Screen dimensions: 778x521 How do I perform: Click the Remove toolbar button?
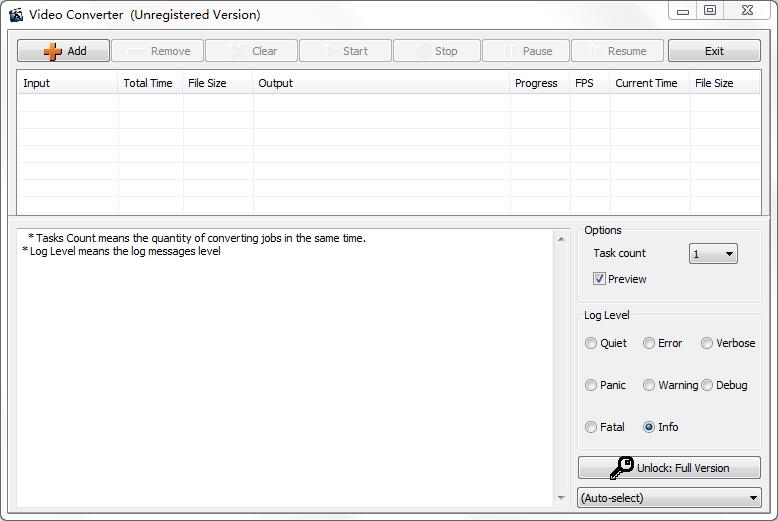tap(158, 51)
